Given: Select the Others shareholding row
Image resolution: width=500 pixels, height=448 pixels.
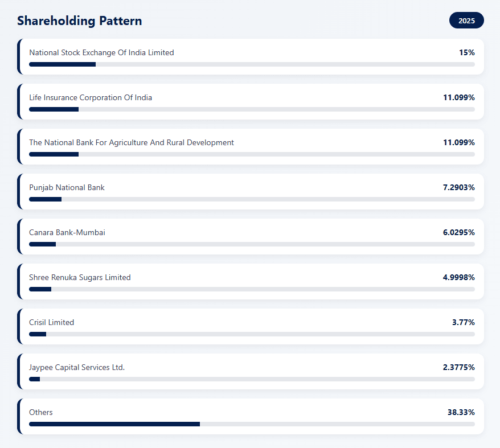Looking at the screenshot, I should [x=251, y=417].
